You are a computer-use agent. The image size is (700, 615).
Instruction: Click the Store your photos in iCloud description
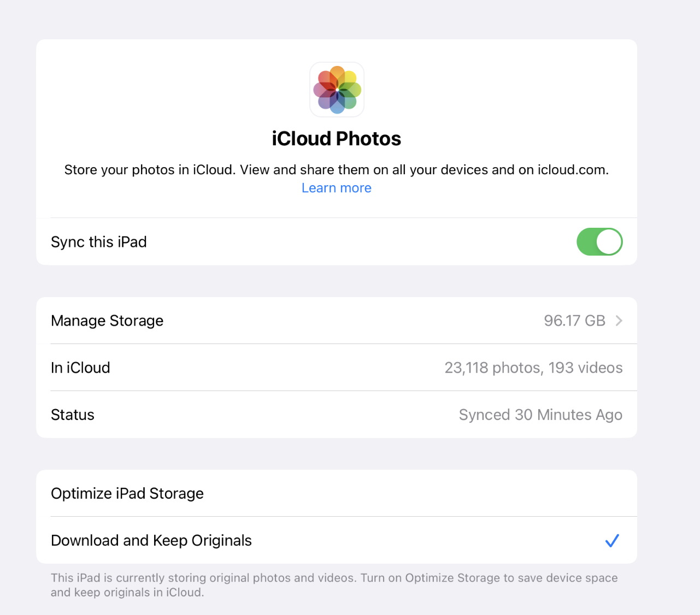[x=337, y=170]
